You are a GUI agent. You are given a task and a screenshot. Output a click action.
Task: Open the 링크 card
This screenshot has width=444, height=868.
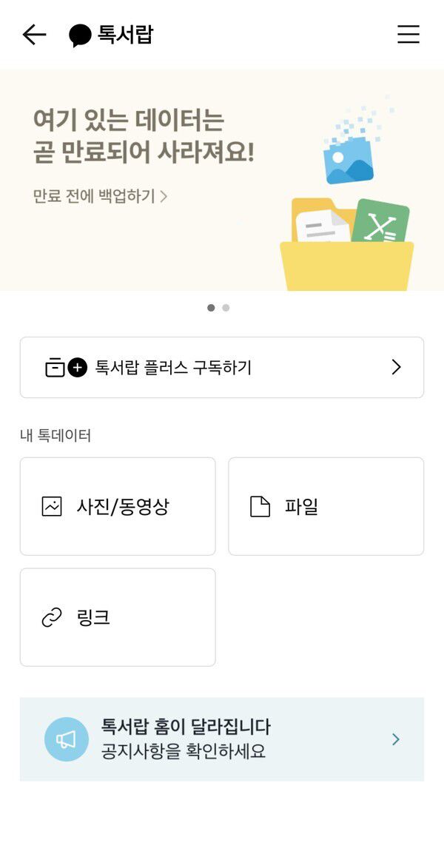tap(118, 618)
